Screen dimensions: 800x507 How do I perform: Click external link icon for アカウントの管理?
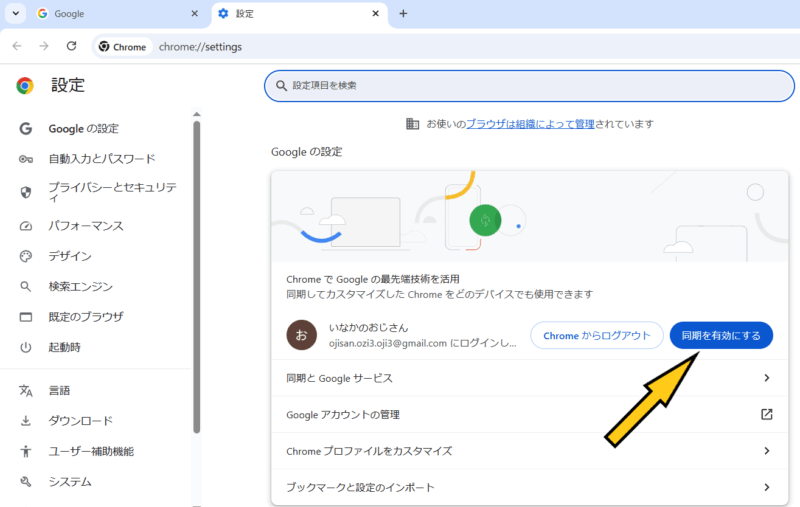[766, 414]
